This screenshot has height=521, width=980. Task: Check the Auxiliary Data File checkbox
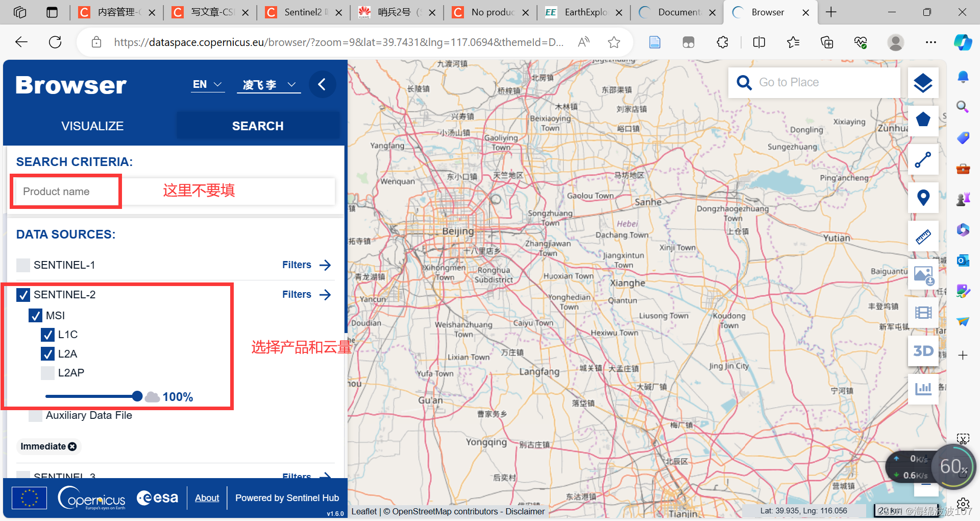point(35,415)
